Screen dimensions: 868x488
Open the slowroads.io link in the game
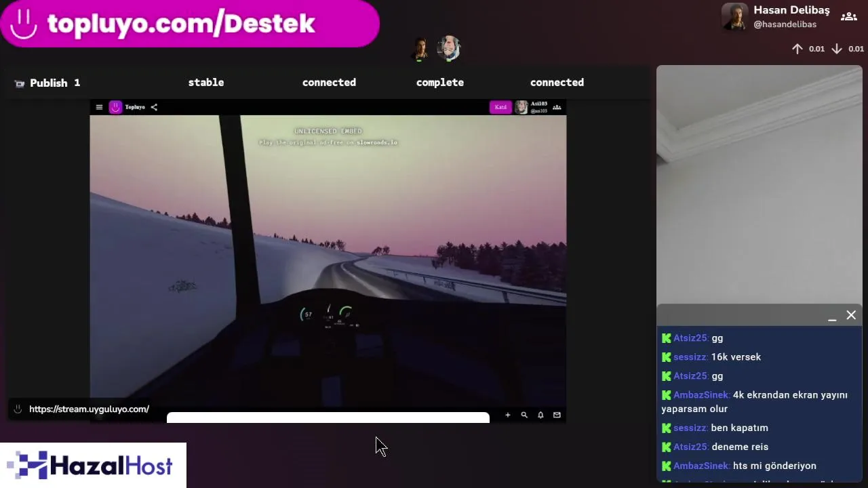(x=376, y=142)
